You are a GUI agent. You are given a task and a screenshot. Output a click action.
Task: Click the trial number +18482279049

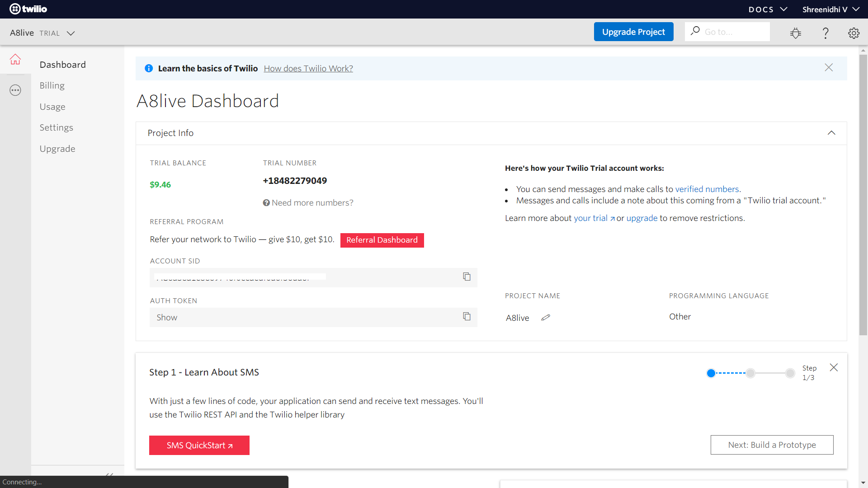pyautogui.click(x=295, y=181)
